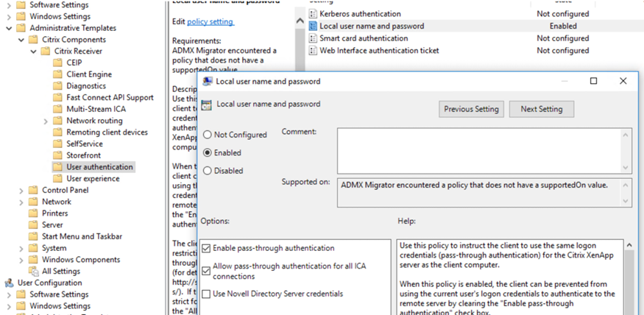Expand top Windows Settings node

9,17
